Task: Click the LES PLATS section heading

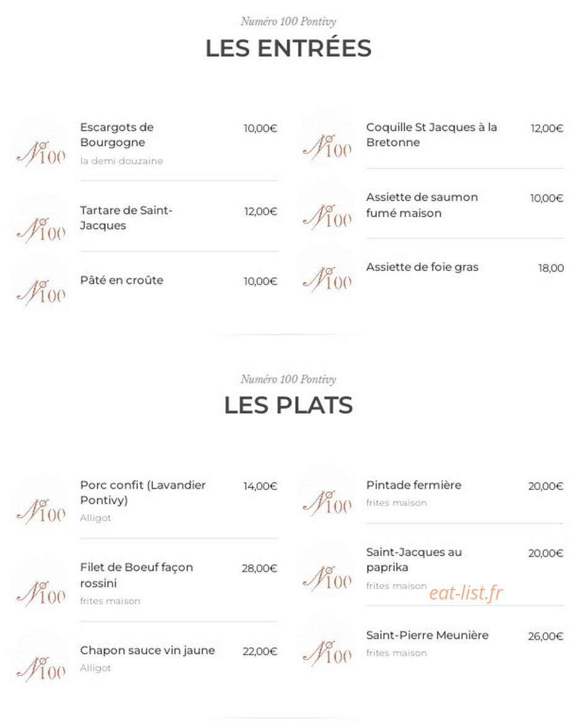Action: 288,405
